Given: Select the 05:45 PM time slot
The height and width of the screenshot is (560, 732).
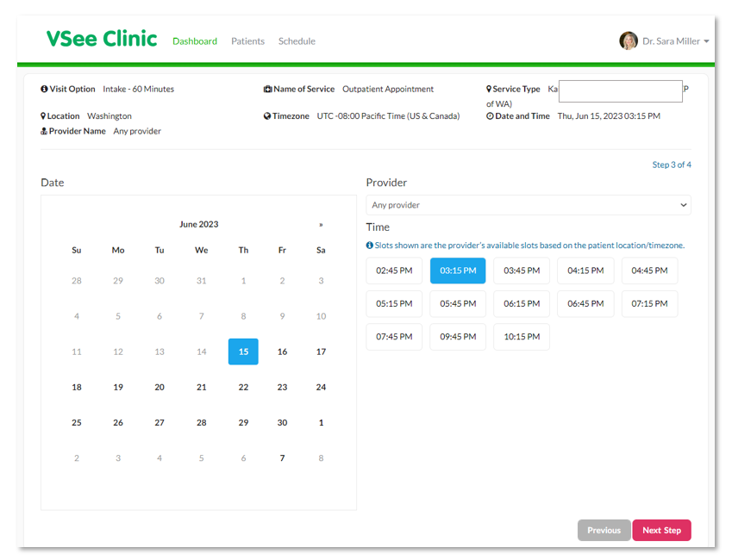Looking at the screenshot, I should 458,304.
